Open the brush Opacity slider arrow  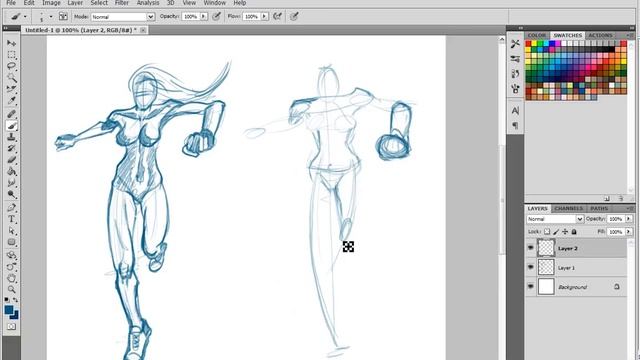pos(204,16)
